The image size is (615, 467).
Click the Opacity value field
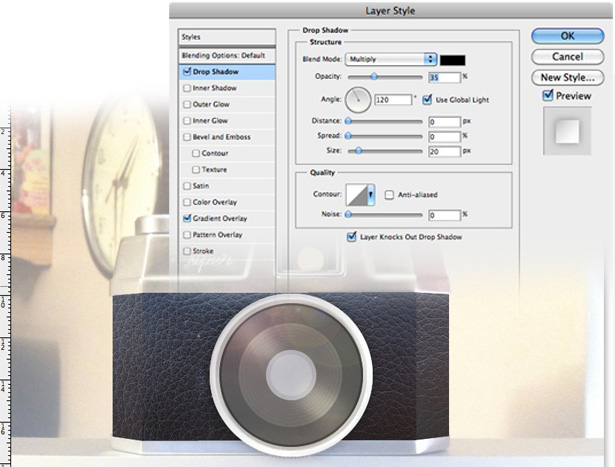coord(444,77)
